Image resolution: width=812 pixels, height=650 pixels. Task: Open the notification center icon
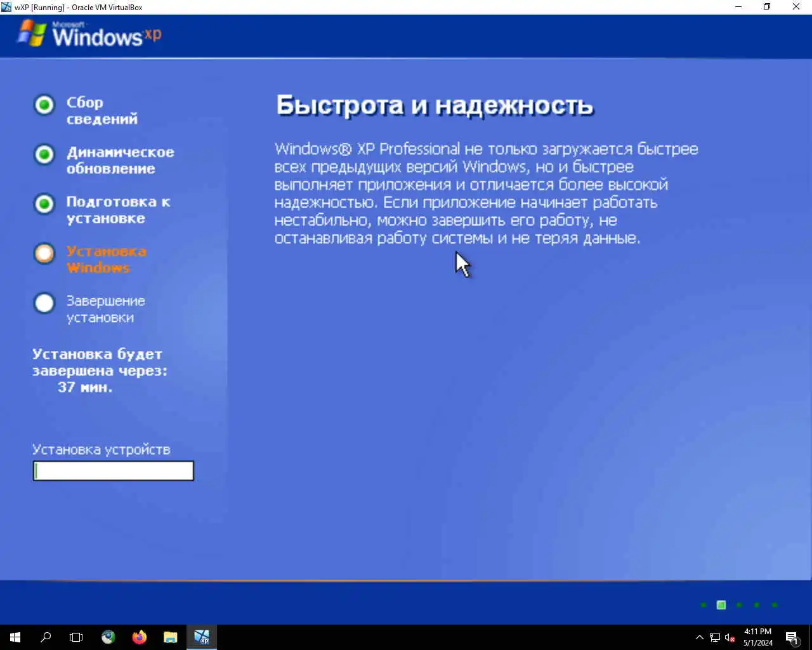(x=792, y=637)
